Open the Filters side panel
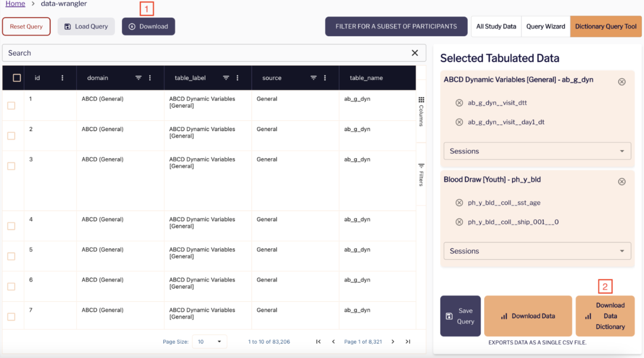Image resolution: width=644 pixels, height=358 pixels. coord(421,174)
